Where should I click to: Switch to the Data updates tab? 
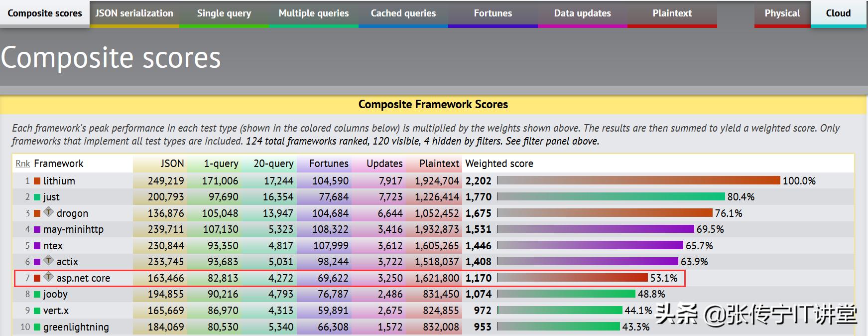582,13
